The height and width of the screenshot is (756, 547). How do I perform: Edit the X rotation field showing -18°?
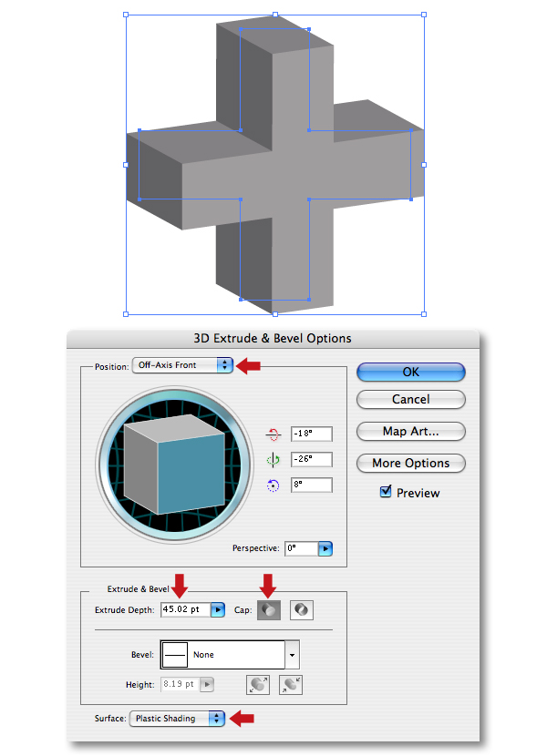(312, 434)
